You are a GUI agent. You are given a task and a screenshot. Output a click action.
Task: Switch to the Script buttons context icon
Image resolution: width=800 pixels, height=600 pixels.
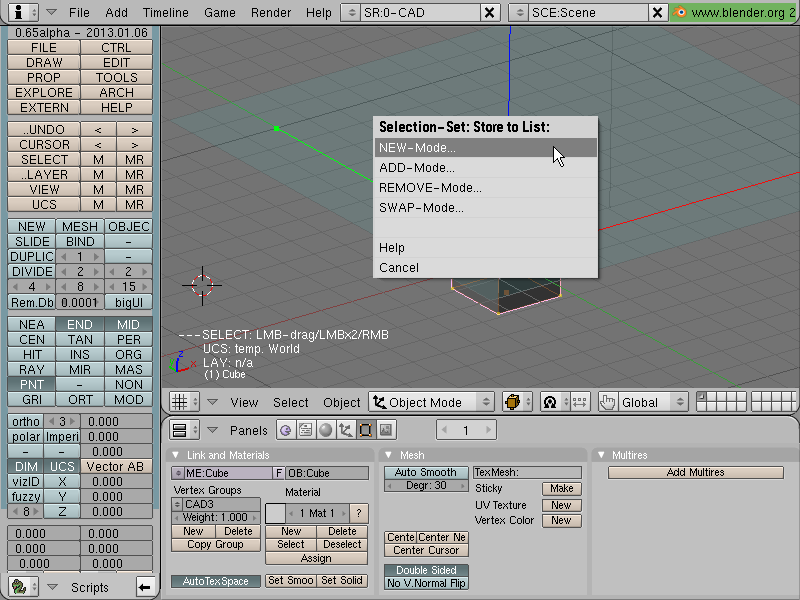pos(306,430)
